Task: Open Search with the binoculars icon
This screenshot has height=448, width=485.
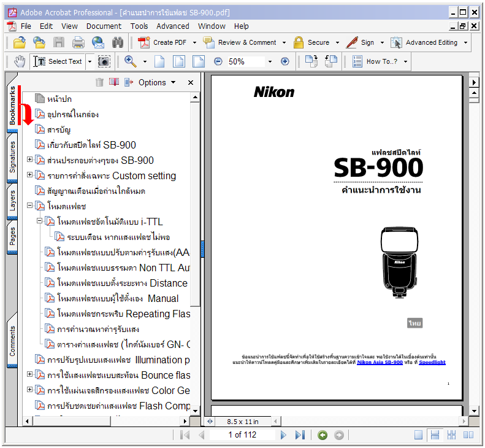Action: 118,42
